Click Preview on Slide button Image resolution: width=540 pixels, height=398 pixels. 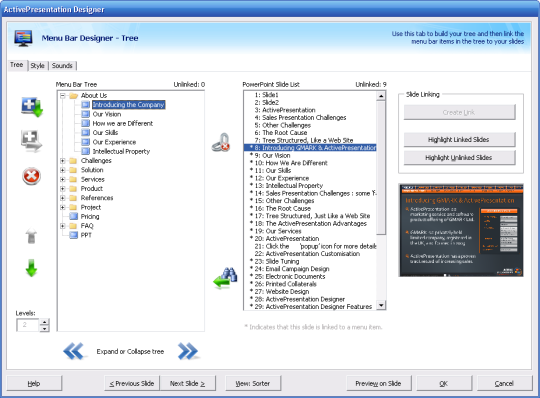[378, 383]
